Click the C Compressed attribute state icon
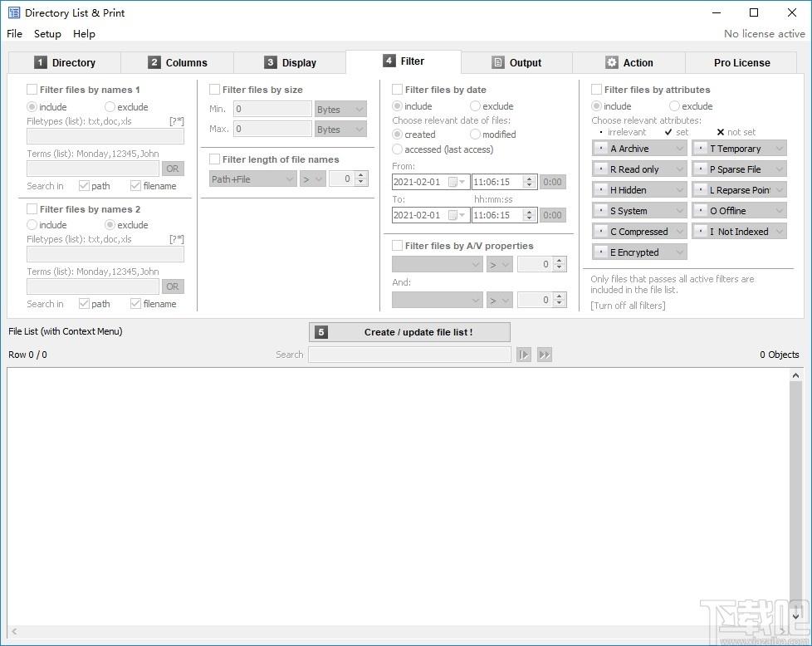Image resolution: width=812 pixels, height=646 pixels. tap(600, 231)
